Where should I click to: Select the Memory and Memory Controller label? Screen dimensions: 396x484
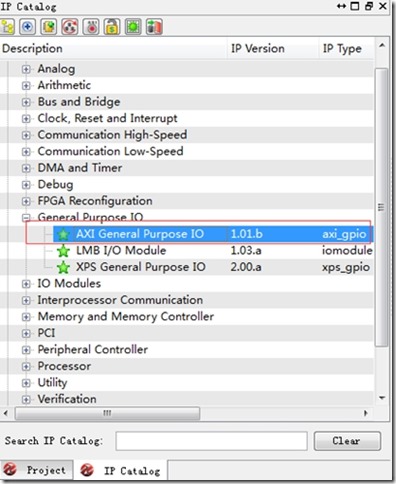click(126, 317)
